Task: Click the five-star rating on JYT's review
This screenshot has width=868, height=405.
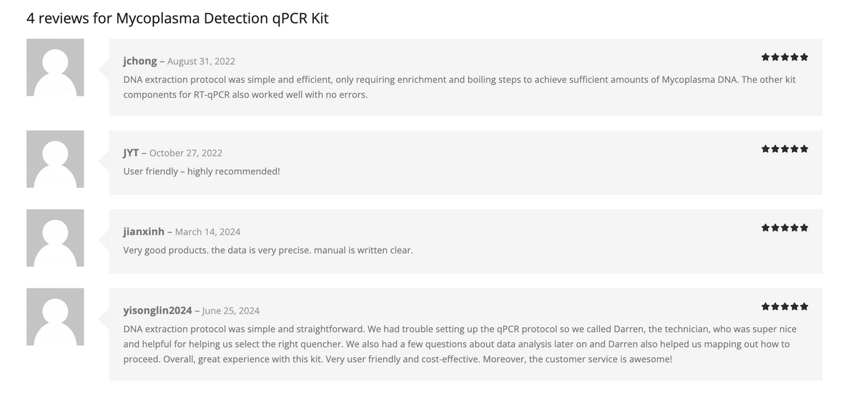Action: point(784,149)
